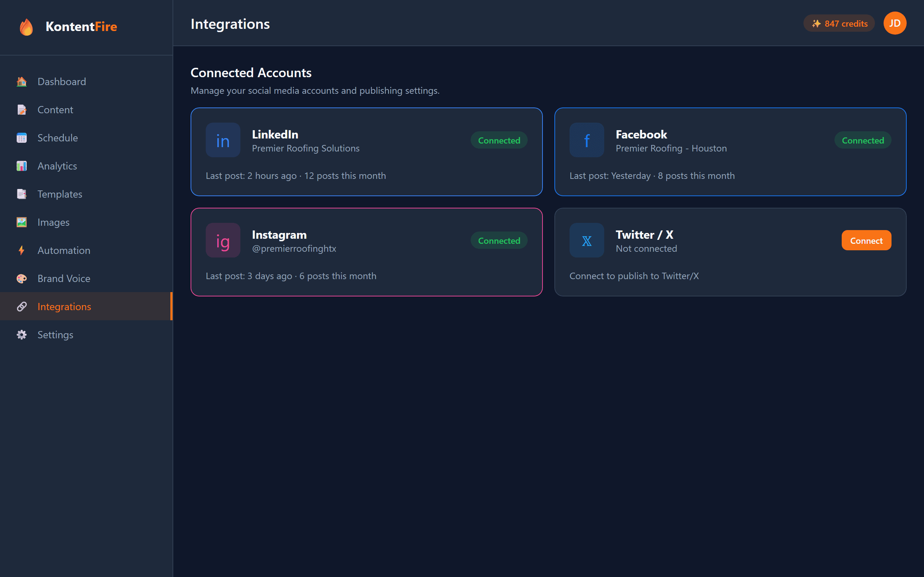
Task: Click the Automation lightning bolt icon
Action: pos(21,250)
